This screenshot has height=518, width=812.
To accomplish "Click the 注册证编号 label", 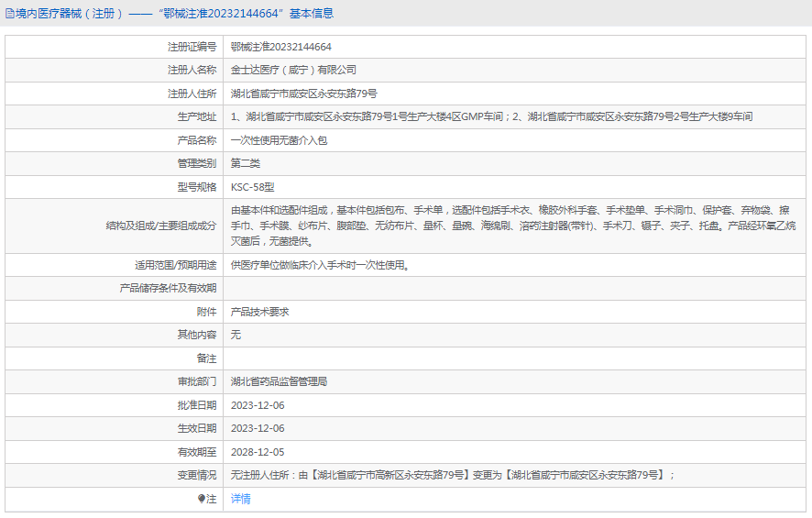I will pos(192,47).
